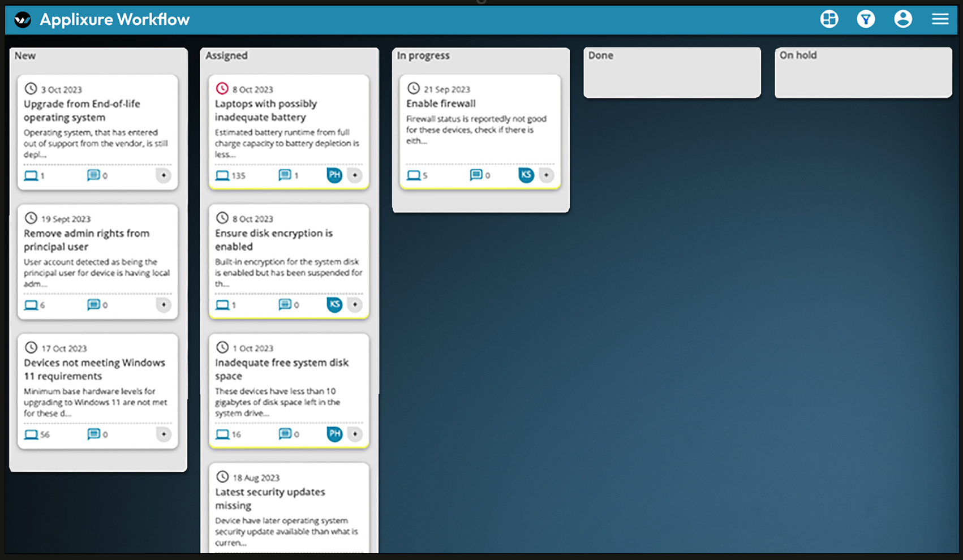Open the filter icon in the top bar
This screenshot has width=963, height=560.
pos(866,19)
